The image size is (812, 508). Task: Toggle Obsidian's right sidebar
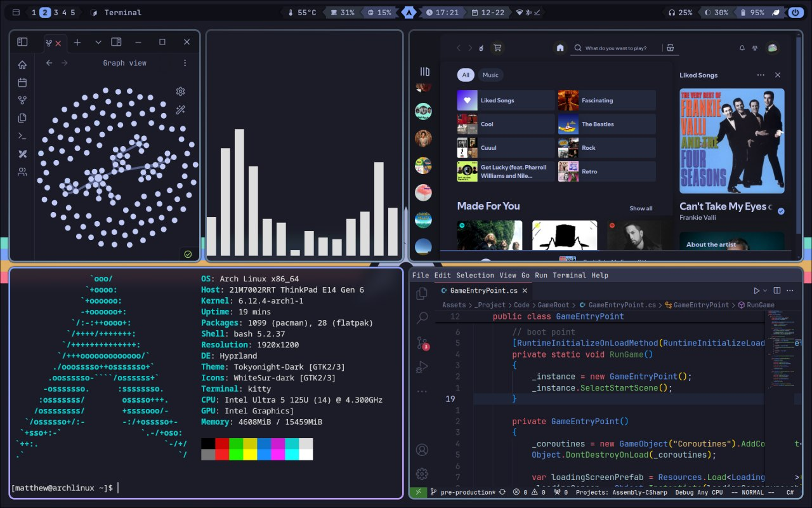pos(116,42)
